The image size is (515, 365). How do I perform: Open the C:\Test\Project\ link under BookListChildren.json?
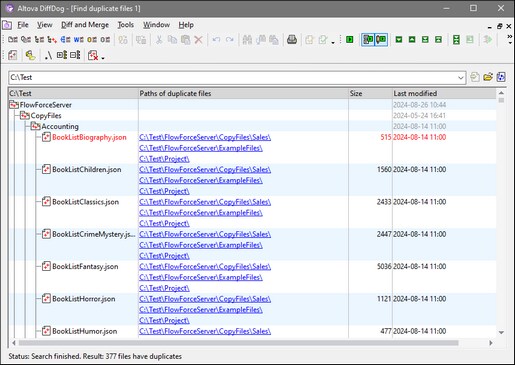[164, 191]
